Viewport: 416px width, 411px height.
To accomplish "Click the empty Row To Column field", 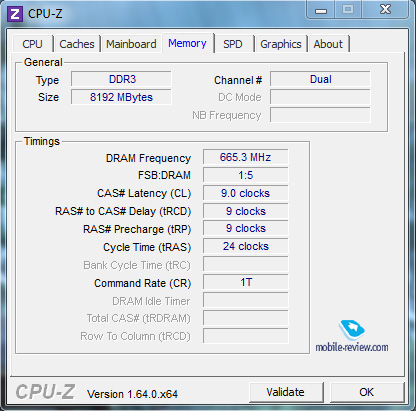I will tap(246, 336).
